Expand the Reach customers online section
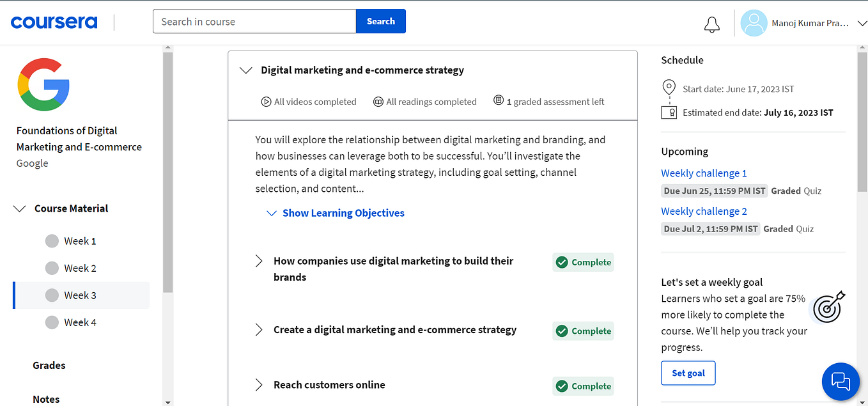 tap(259, 385)
